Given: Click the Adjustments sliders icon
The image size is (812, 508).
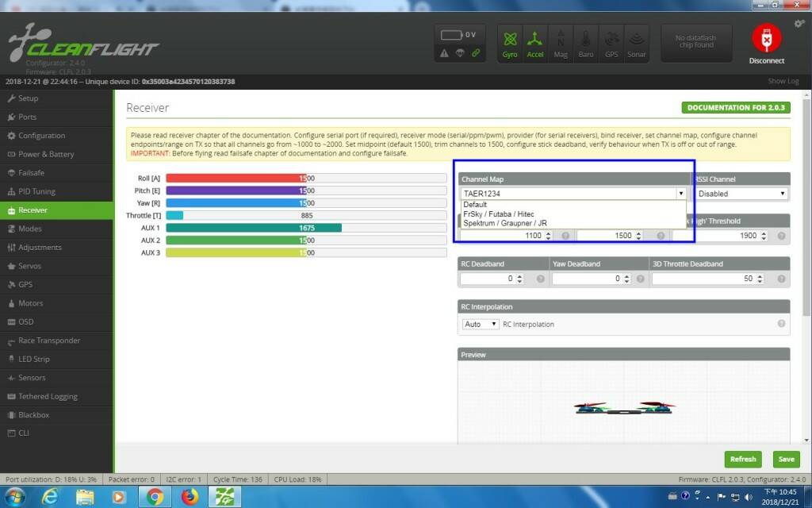Looking at the screenshot, I should [x=11, y=248].
